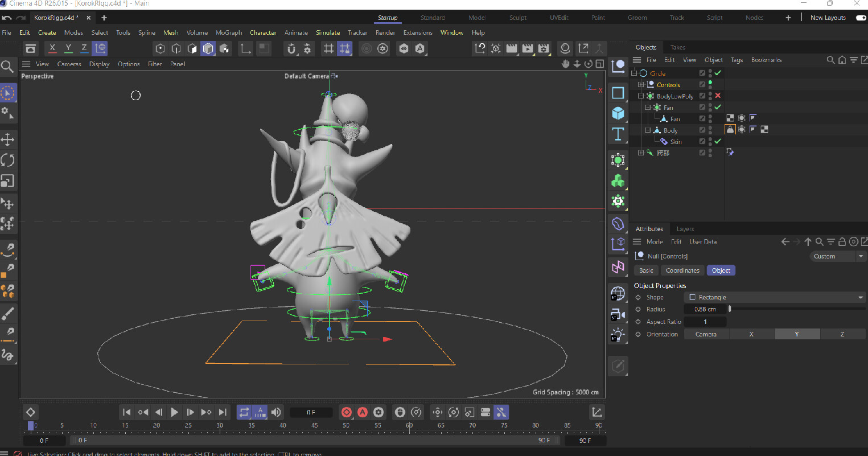Select the Rotate tool in left toolbar
Image resolution: width=868 pixels, height=456 pixels.
pos(7,160)
